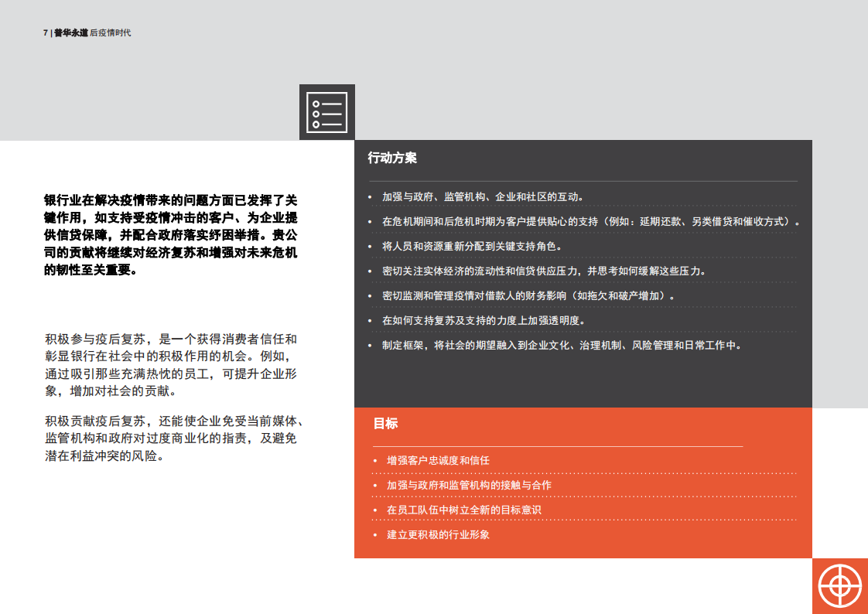Select the crosshair symbol inside the orange badge
The height and width of the screenshot is (614, 868).
point(839,585)
